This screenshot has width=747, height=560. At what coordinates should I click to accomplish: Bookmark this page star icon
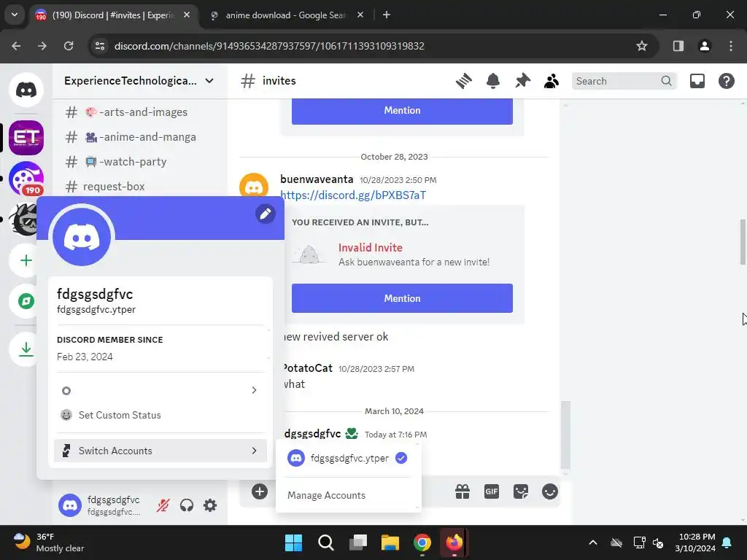[x=642, y=46]
